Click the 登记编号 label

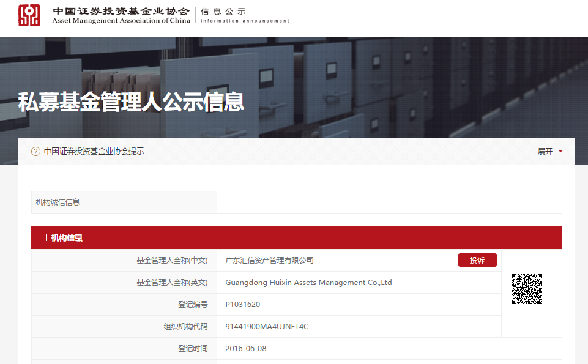[x=193, y=305]
